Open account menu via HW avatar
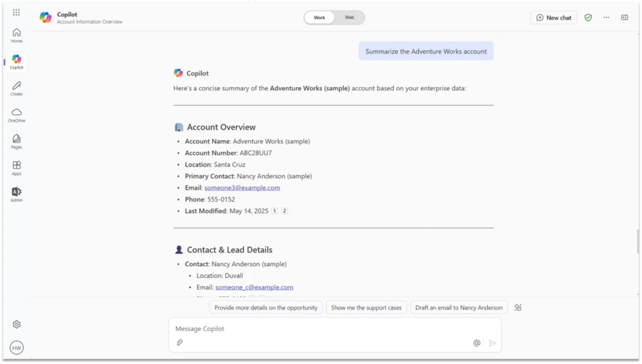Viewport: 642px width, 364px height. (16, 347)
